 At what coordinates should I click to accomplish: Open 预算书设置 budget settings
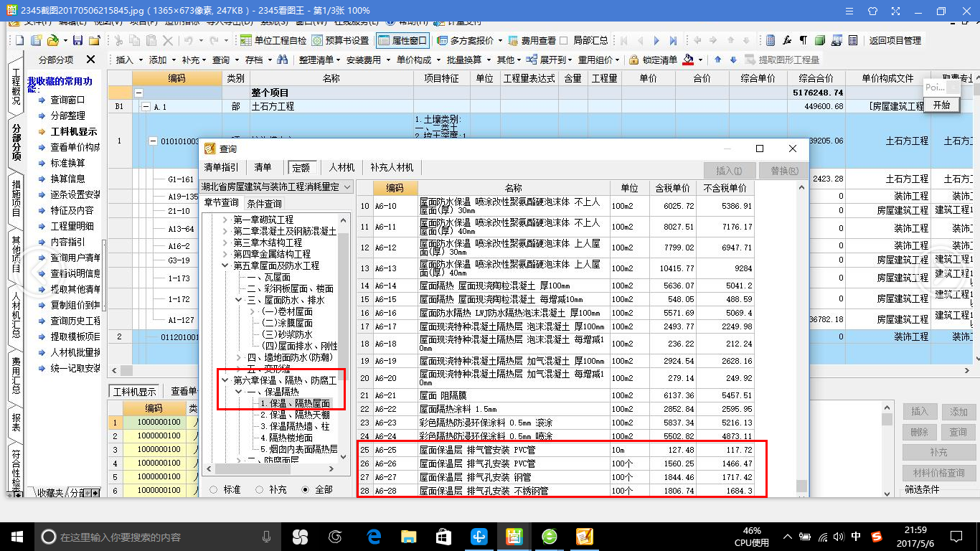pyautogui.click(x=340, y=41)
